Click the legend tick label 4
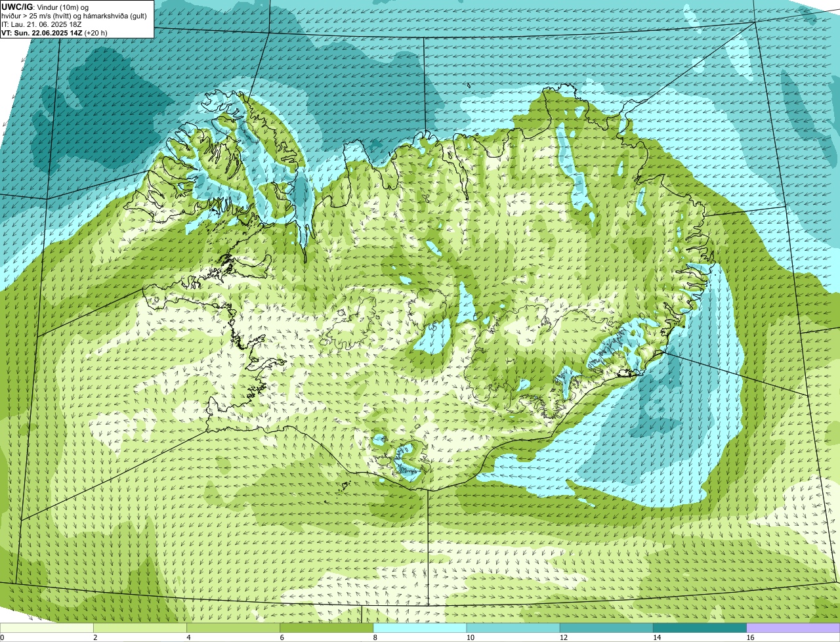Viewport: 840px width, 642px height. point(188,637)
